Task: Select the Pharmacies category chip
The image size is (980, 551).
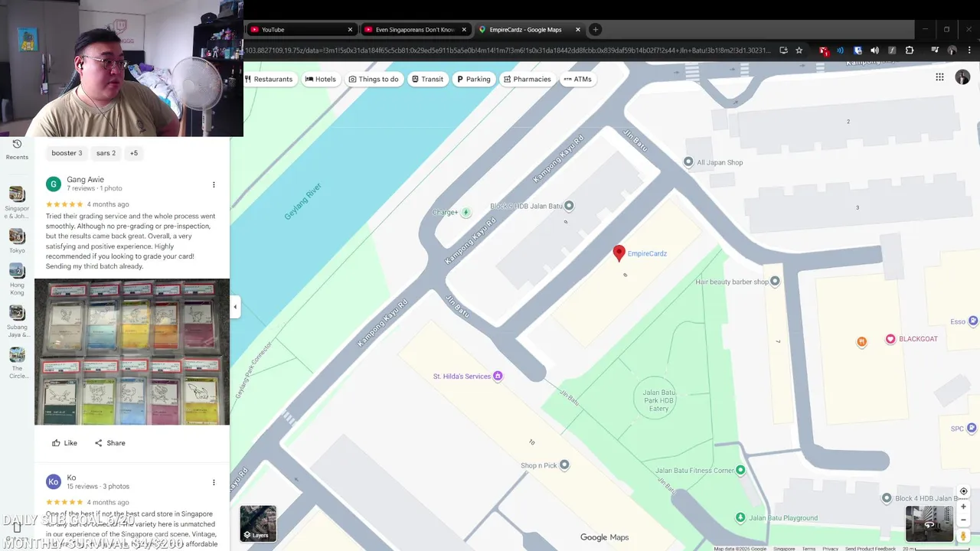Action: pos(528,79)
